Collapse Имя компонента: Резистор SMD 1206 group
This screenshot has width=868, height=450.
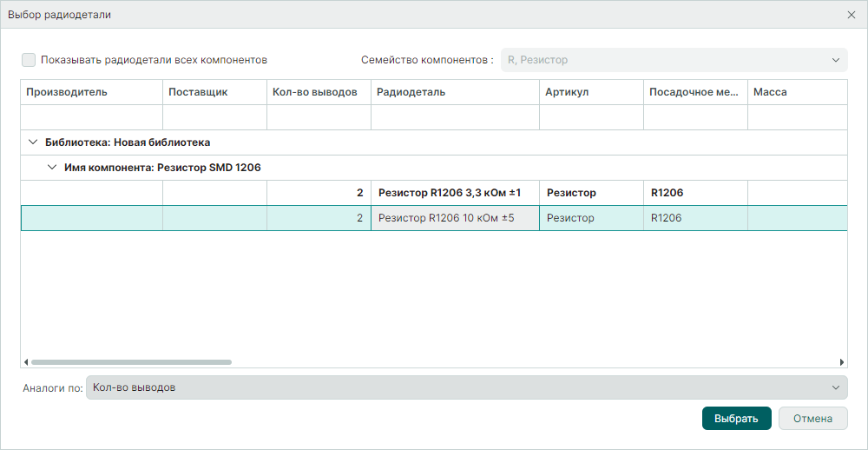point(52,168)
